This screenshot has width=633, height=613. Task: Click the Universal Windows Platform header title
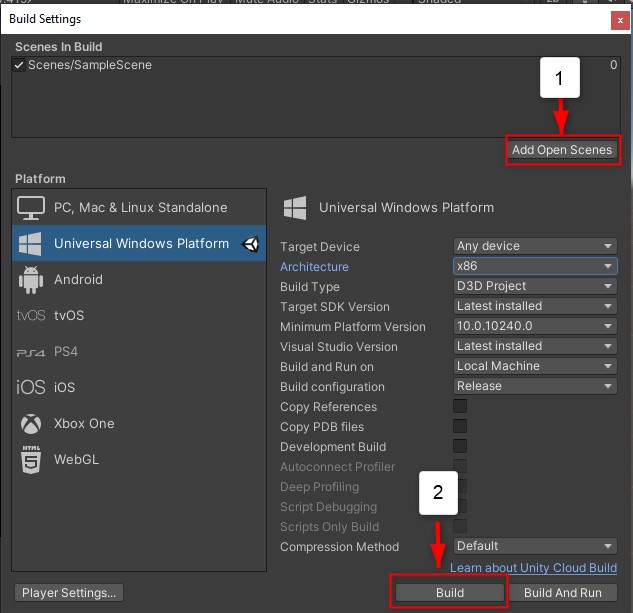click(x=406, y=208)
